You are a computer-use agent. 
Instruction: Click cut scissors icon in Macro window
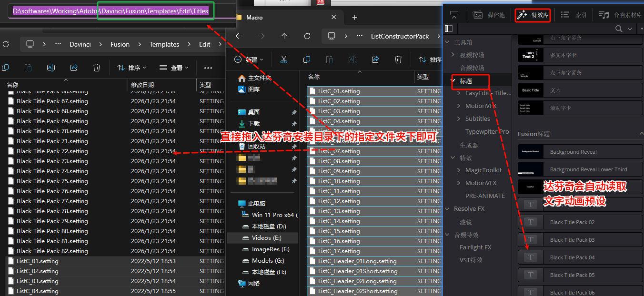(x=284, y=59)
